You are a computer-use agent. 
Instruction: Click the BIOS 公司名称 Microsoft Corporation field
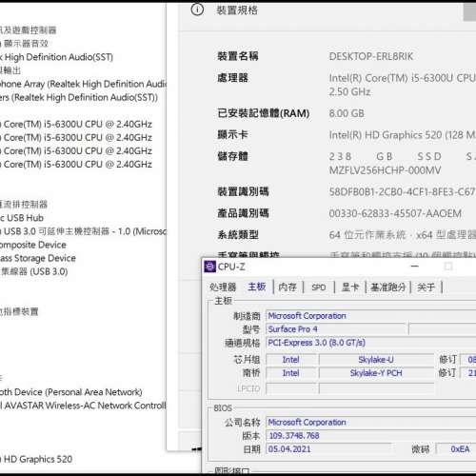coord(370,422)
